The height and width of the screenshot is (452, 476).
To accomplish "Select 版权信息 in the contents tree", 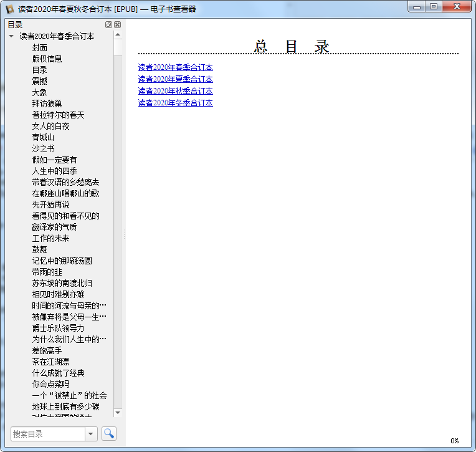I will (47, 59).
